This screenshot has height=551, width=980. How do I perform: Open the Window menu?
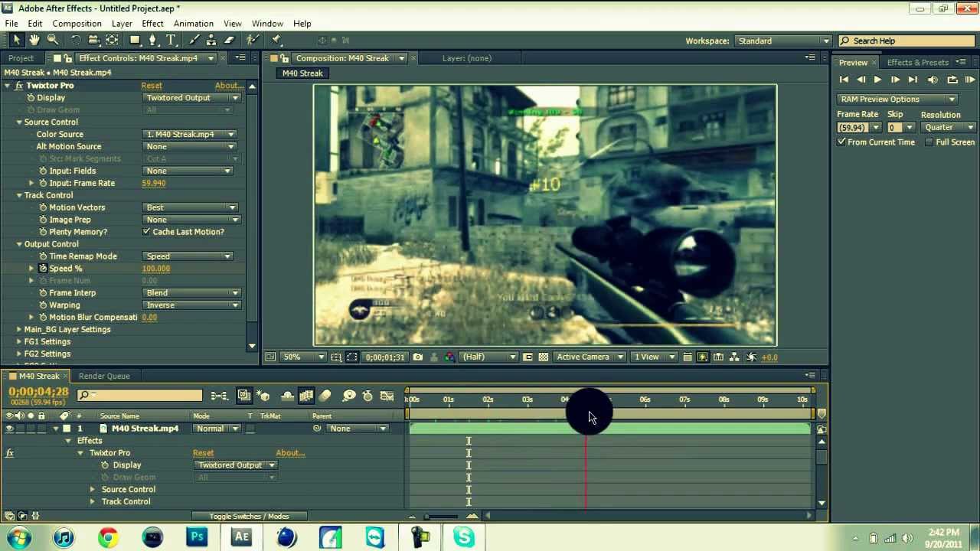(267, 24)
